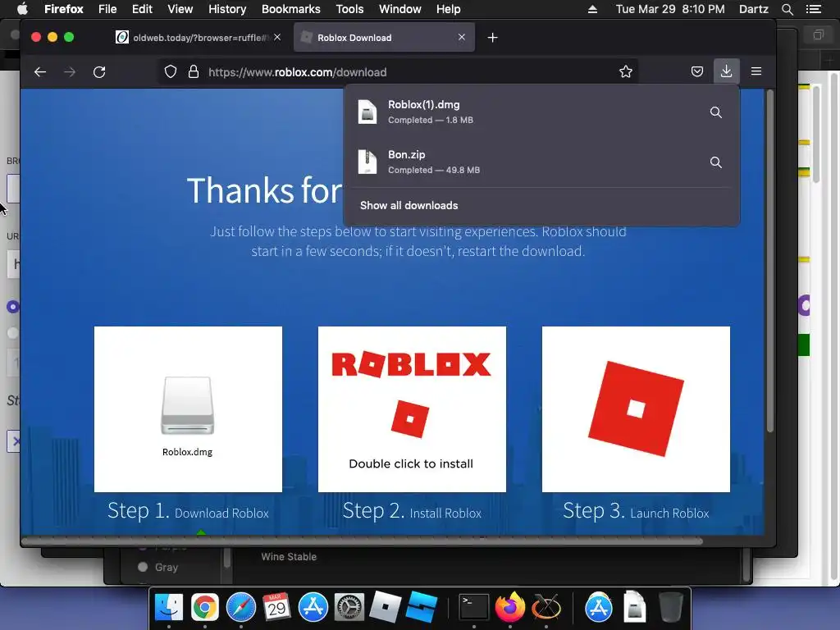Click the page vertical scrollbar
Screen dimensions: 840x630
click(x=770, y=261)
